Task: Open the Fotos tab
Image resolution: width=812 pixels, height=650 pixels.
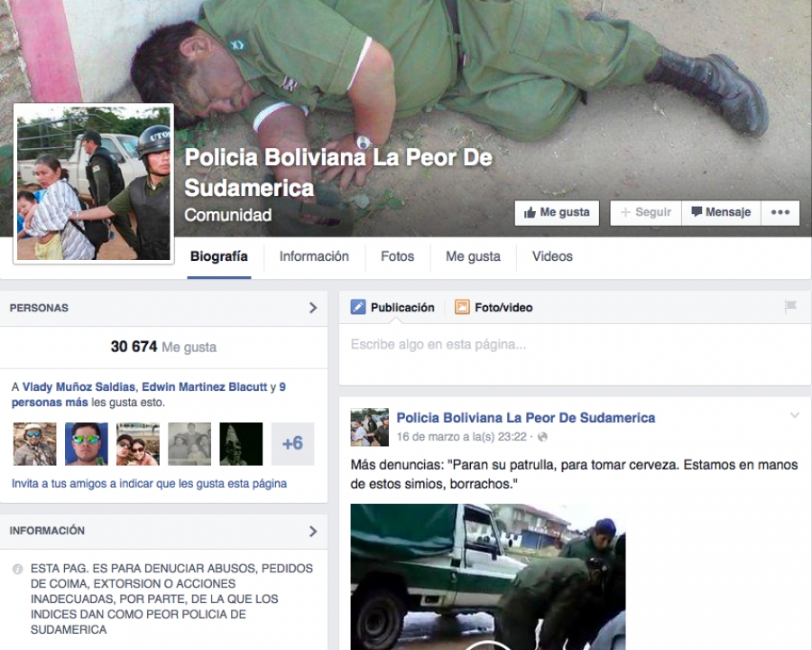Action: [x=397, y=256]
